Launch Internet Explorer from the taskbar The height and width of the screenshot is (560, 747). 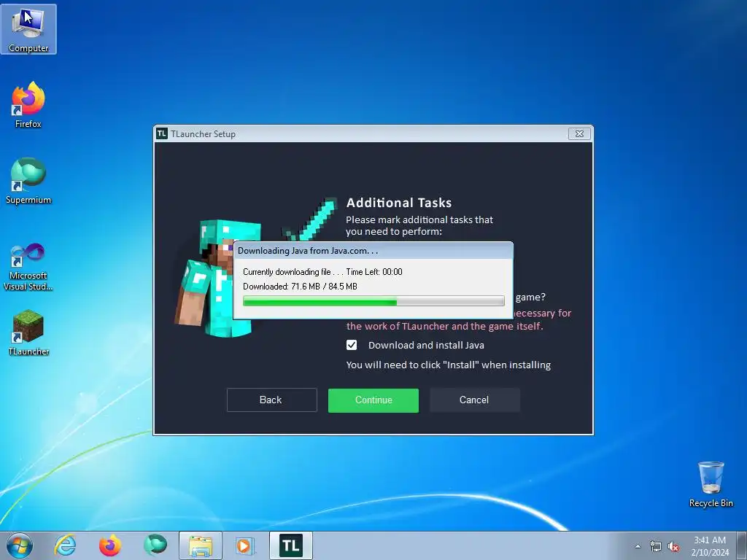pyautogui.click(x=65, y=545)
